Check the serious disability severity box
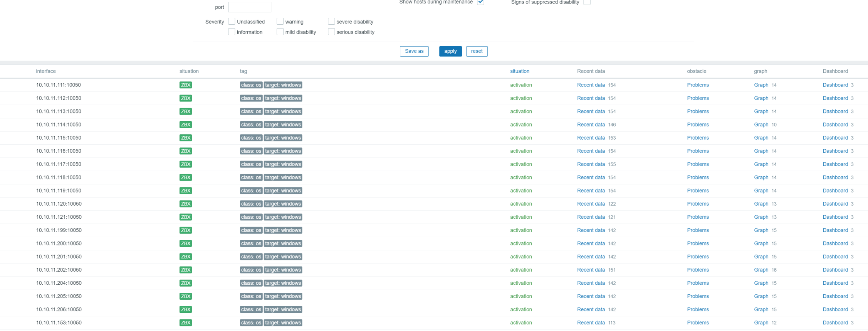 (x=331, y=32)
